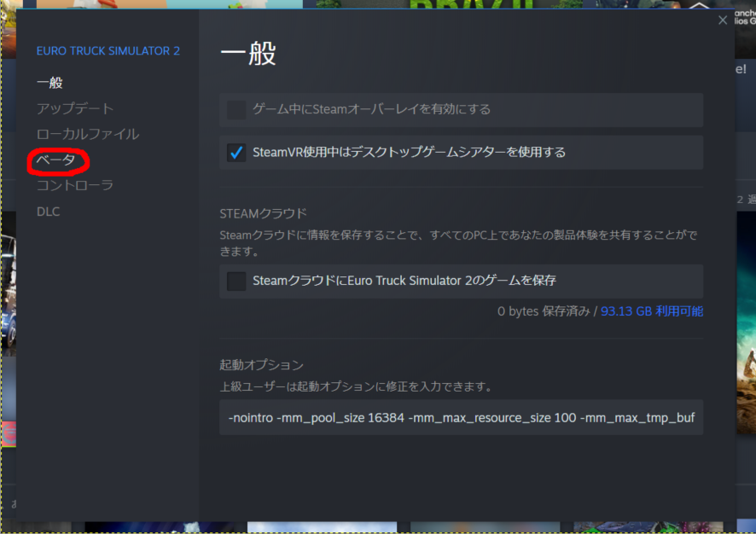Open the DLC section
This screenshot has height=534, width=756.
click(x=49, y=212)
